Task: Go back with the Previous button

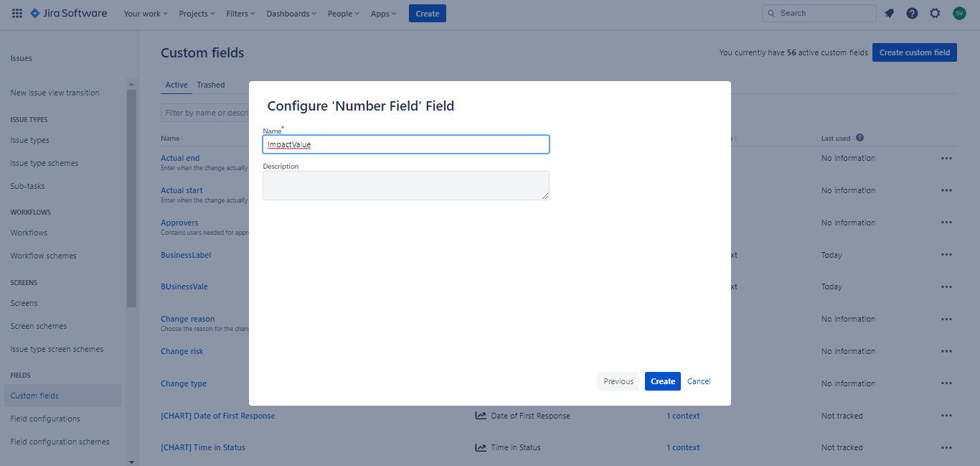Action: [x=618, y=381]
